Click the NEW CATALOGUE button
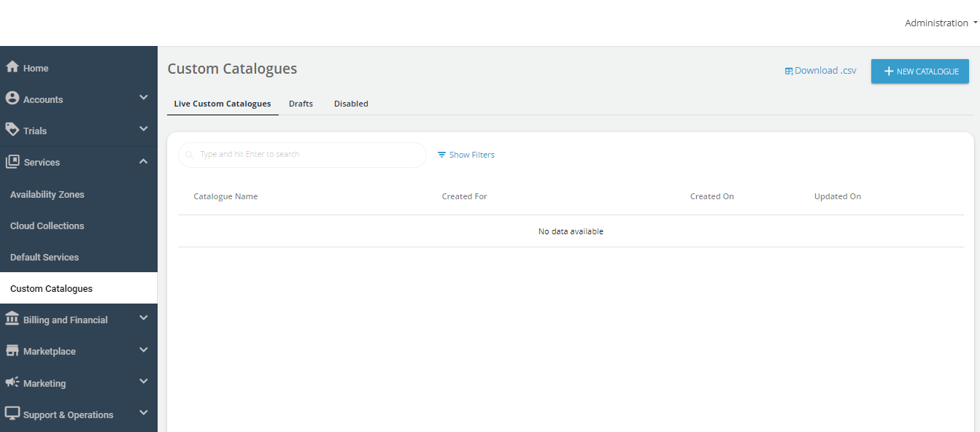Viewport: 980px width, 432px height. (919, 71)
